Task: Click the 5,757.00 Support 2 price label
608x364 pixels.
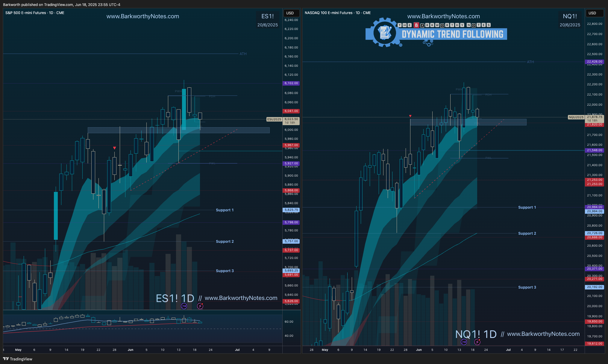Action: (291, 241)
